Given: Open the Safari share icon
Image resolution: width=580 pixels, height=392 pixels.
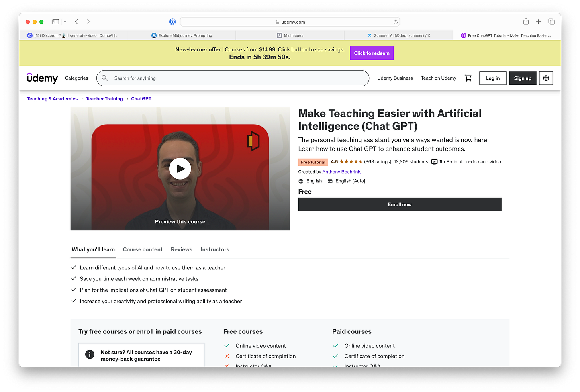Looking at the screenshot, I should click(526, 22).
